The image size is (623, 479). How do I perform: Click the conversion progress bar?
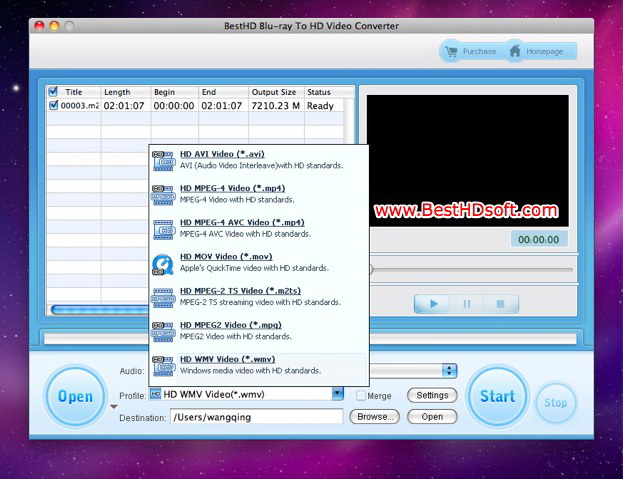[310, 338]
